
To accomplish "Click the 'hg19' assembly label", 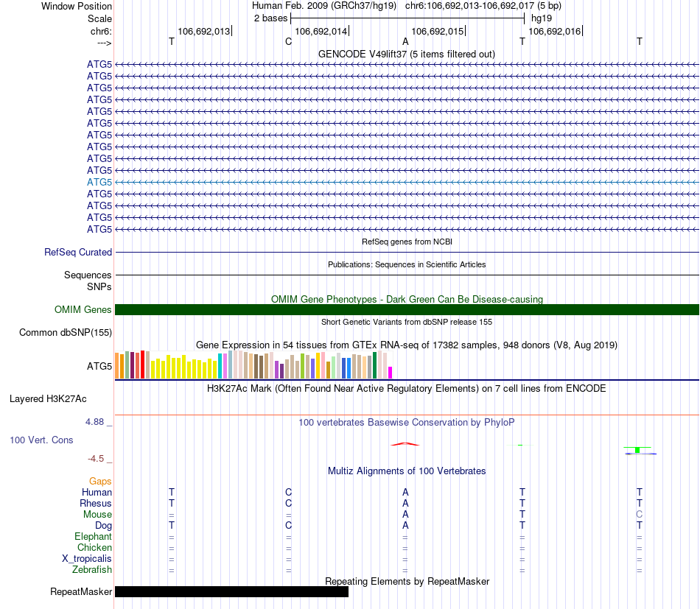I will coord(542,18).
